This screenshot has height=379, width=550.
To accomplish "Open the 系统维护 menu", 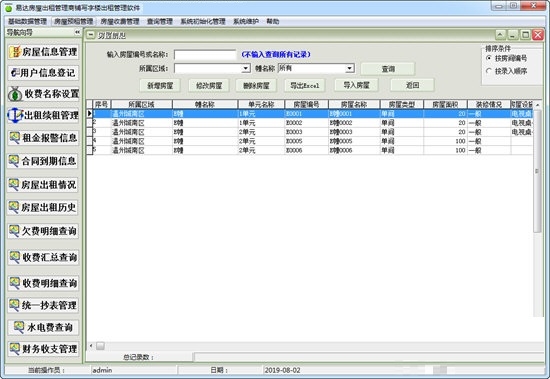I will pos(246,21).
